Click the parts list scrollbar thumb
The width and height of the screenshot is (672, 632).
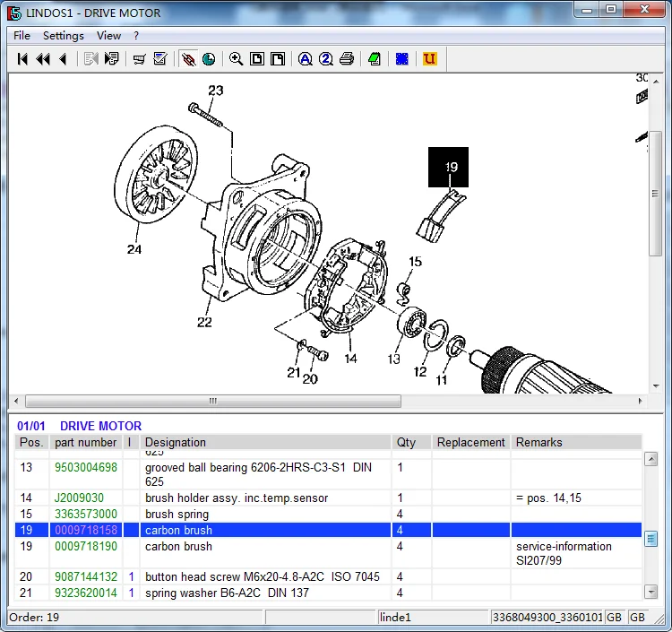point(651,539)
